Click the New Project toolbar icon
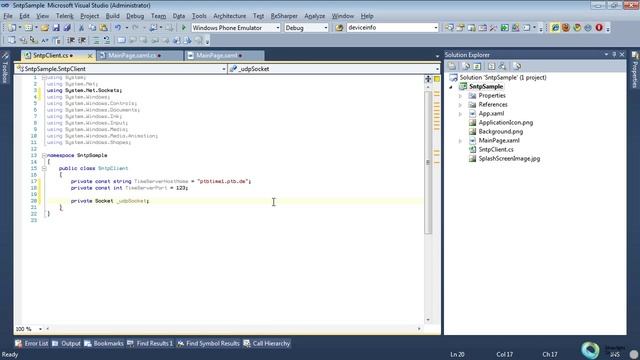 (12, 28)
